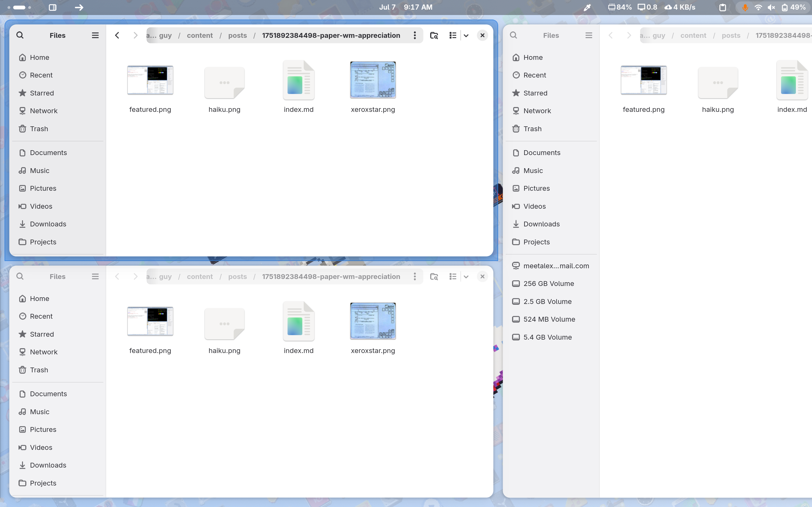
Task: Click the microphone indicator in the system tray
Action: click(x=745, y=7)
